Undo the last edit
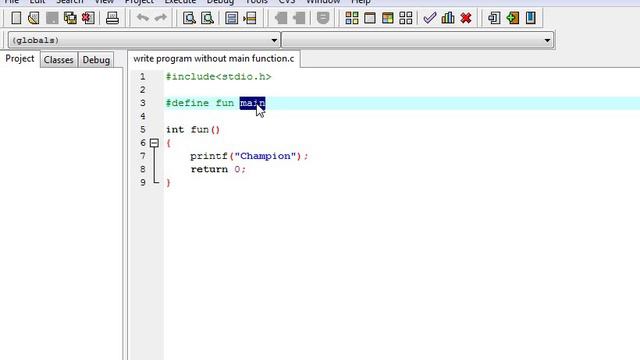 pos(142,18)
